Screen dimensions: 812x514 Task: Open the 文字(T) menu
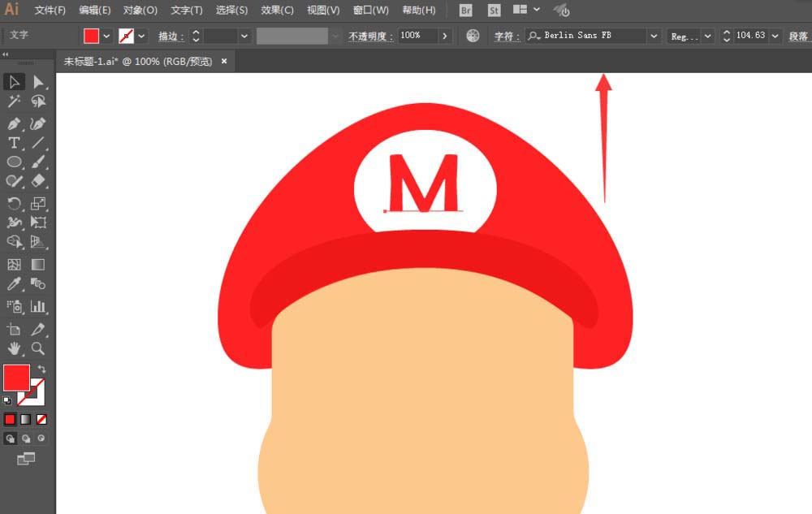point(187,10)
